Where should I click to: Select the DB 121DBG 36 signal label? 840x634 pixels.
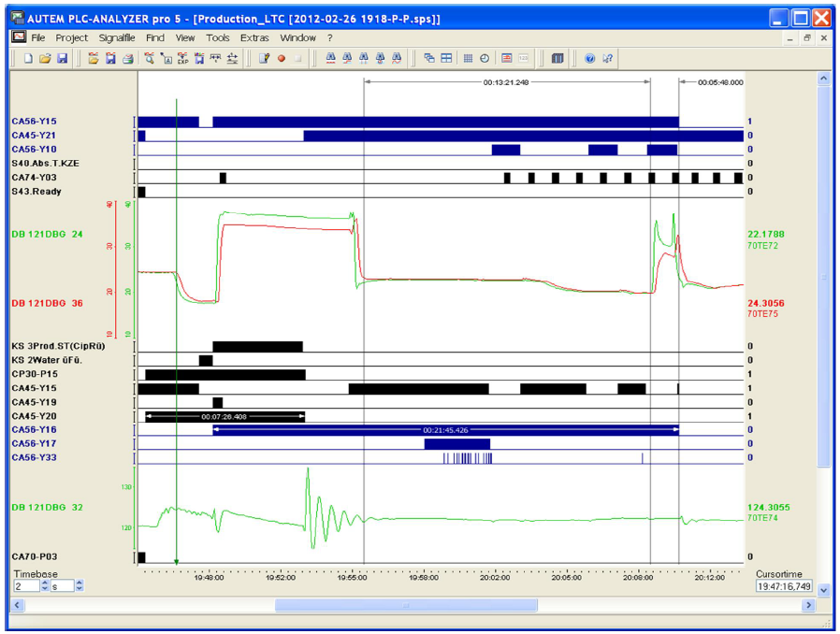[47, 303]
